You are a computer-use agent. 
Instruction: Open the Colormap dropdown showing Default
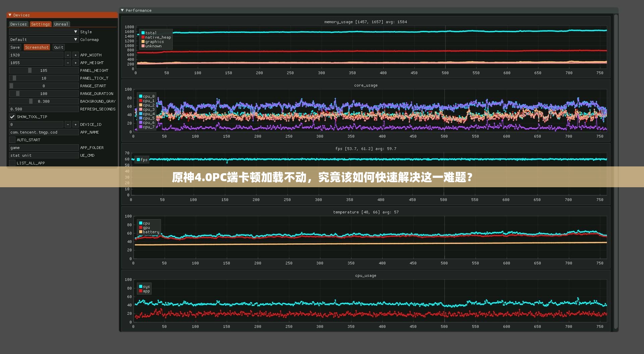44,40
